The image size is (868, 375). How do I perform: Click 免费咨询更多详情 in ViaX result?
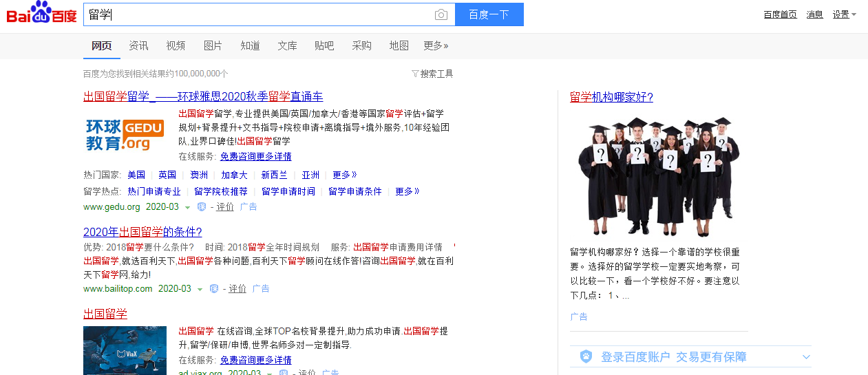coord(255,360)
